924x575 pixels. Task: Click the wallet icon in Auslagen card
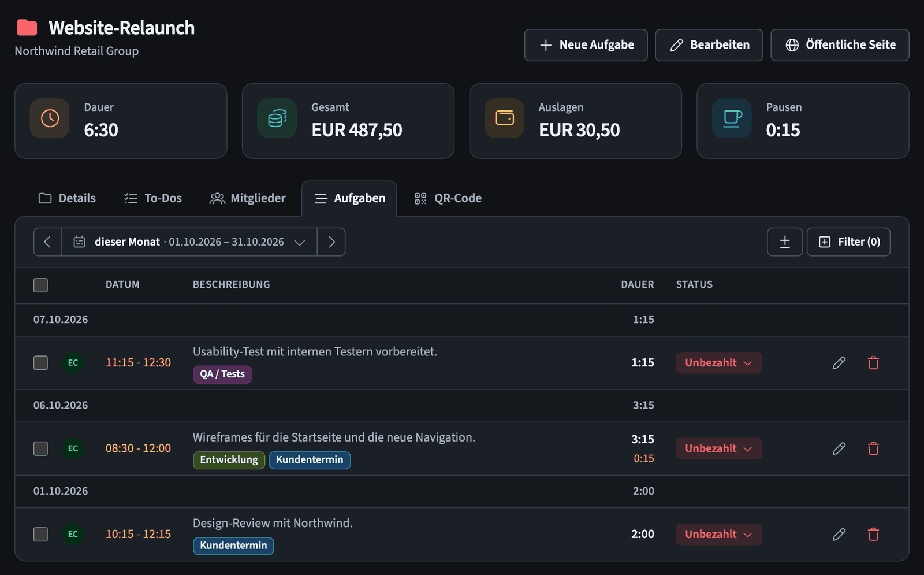[x=505, y=118]
